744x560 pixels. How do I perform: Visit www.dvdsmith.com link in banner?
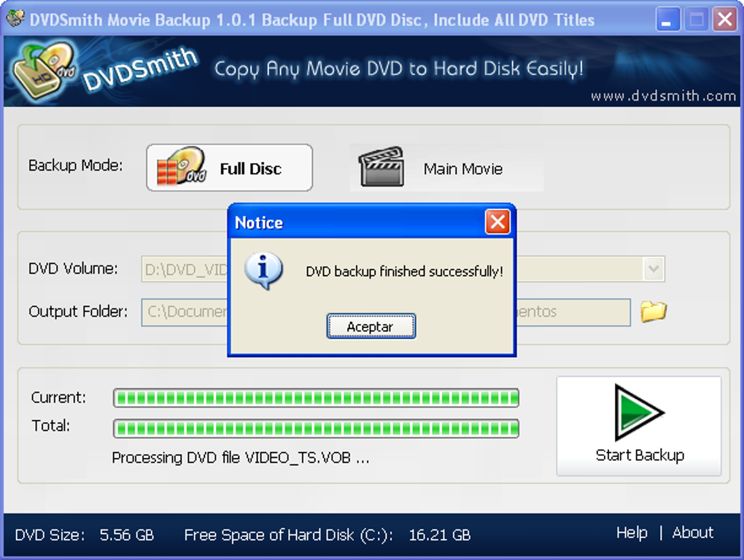pyautogui.click(x=663, y=96)
